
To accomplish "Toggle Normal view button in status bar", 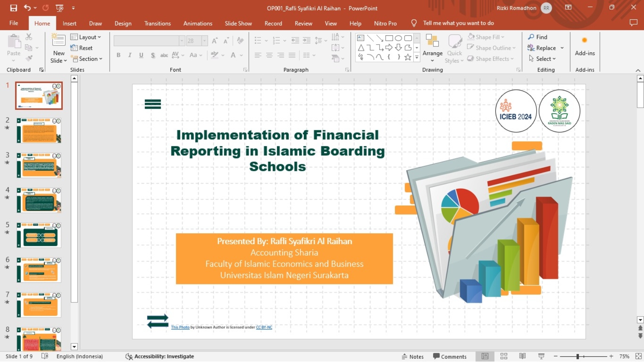I will (485, 356).
